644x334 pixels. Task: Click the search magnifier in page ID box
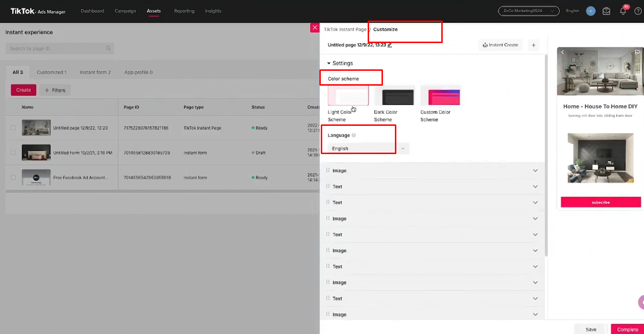(x=109, y=48)
